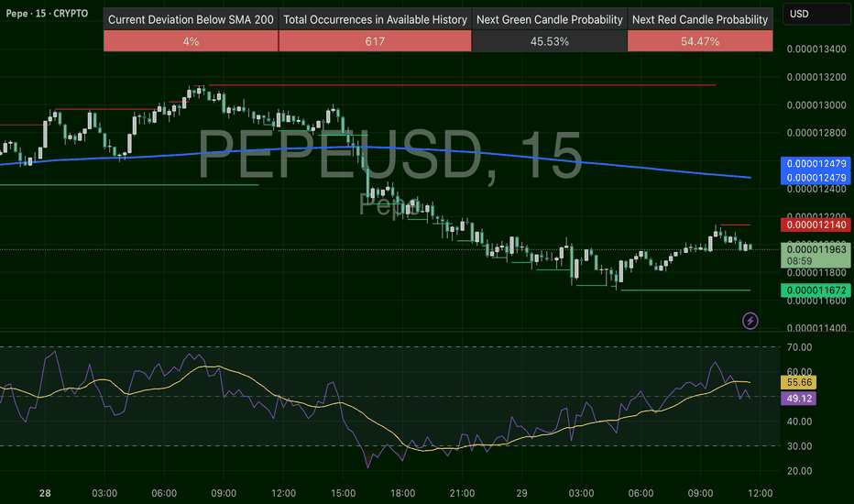Click the purple 49.12 RSI value label
This screenshot has width=854, height=504.
click(798, 399)
